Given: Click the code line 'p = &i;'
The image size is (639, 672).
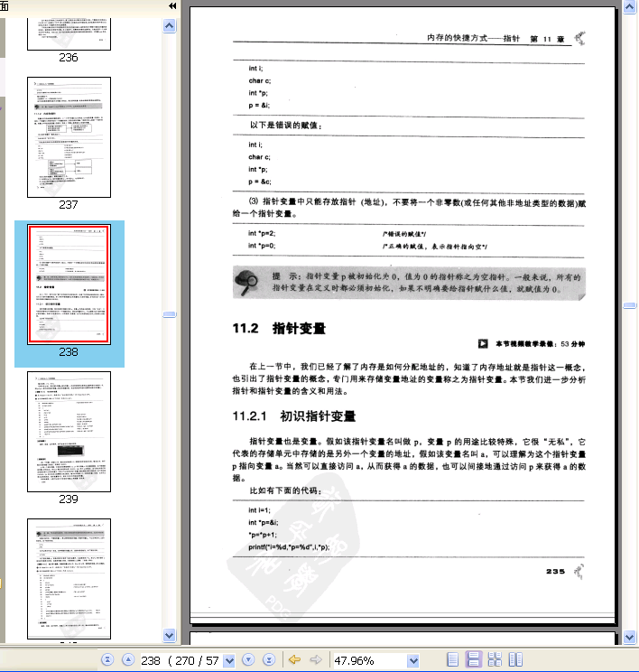Looking at the screenshot, I should [x=259, y=106].
